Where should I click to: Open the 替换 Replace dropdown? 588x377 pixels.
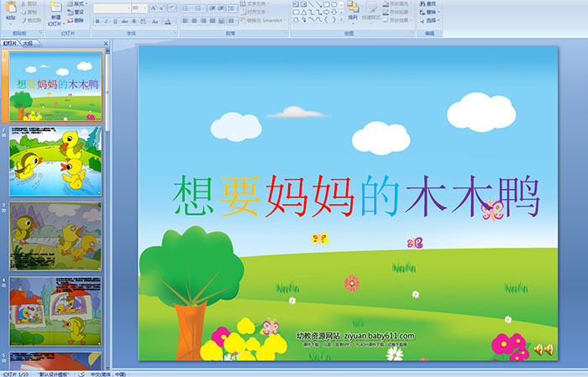tap(430, 12)
